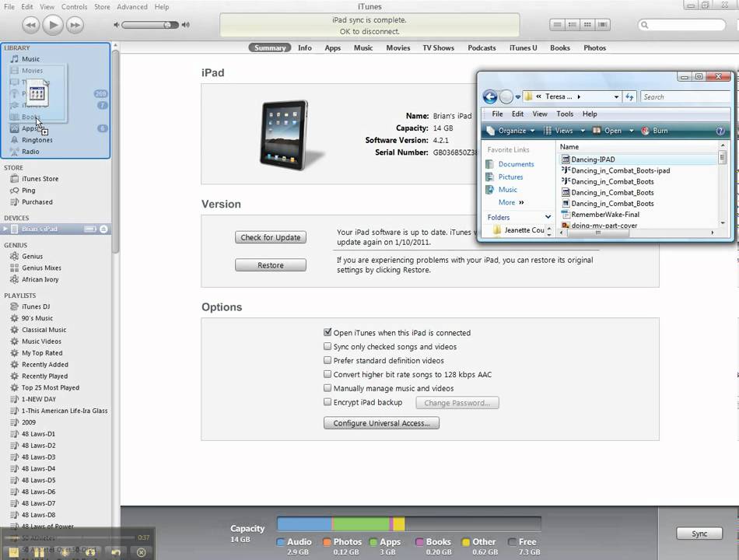Click the iTunes search field
Viewport: 739px width, 560px height.
[x=681, y=25]
